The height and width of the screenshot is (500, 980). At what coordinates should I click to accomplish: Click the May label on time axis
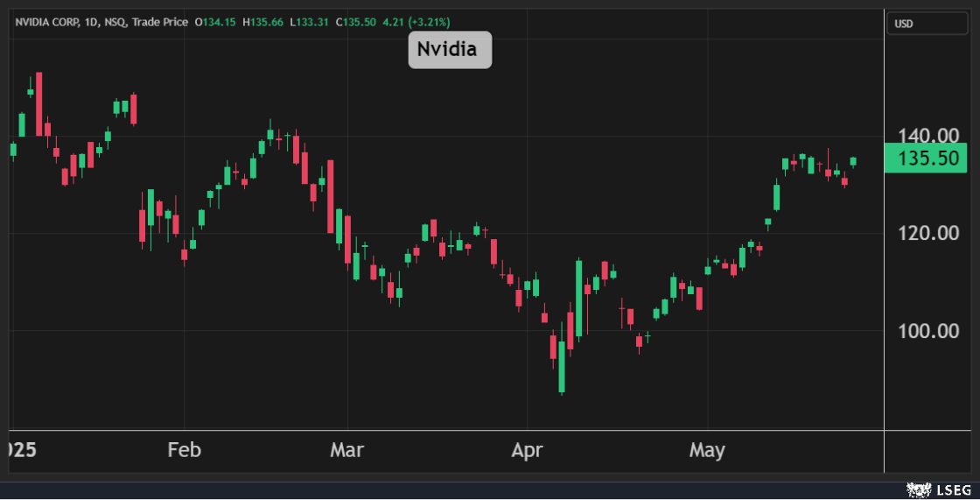click(x=707, y=451)
